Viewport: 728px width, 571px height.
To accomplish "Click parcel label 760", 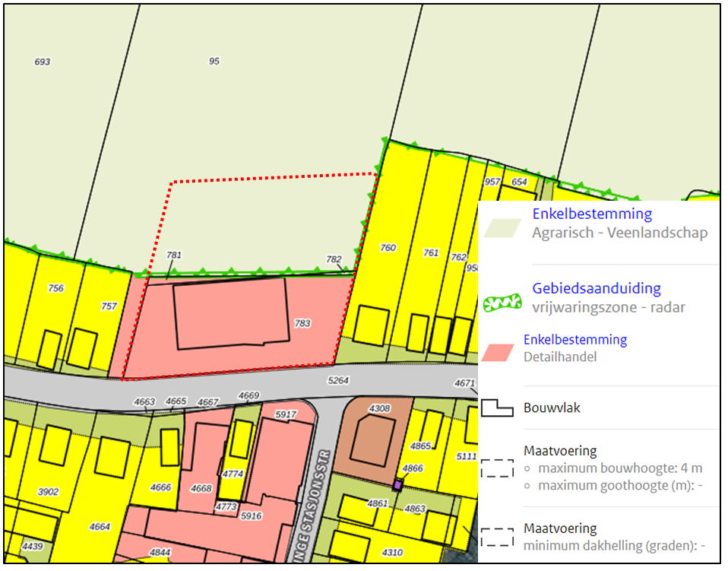I will pyautogui.click(x=388, y=248).
